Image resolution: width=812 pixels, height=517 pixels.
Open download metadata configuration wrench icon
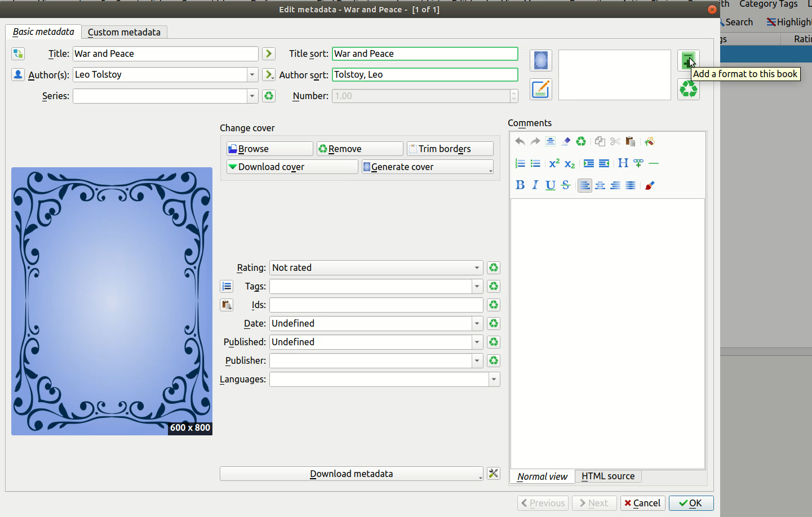[x=494, y=474]
